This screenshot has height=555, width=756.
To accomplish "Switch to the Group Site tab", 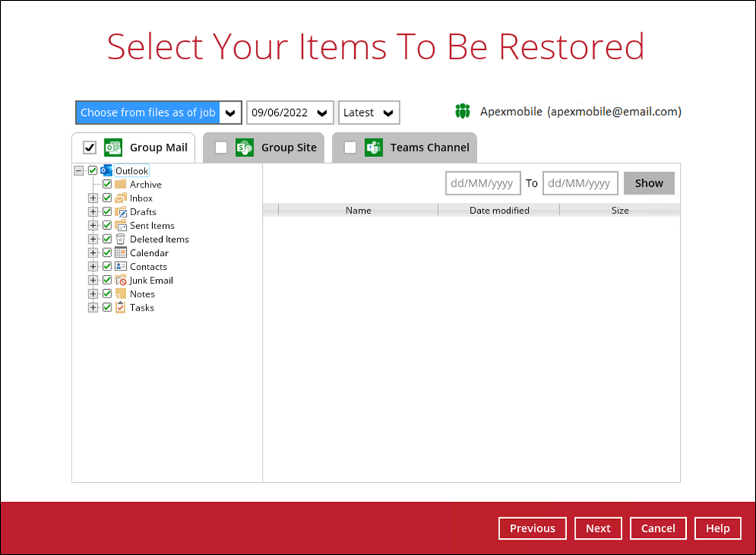I will [288, 148].
